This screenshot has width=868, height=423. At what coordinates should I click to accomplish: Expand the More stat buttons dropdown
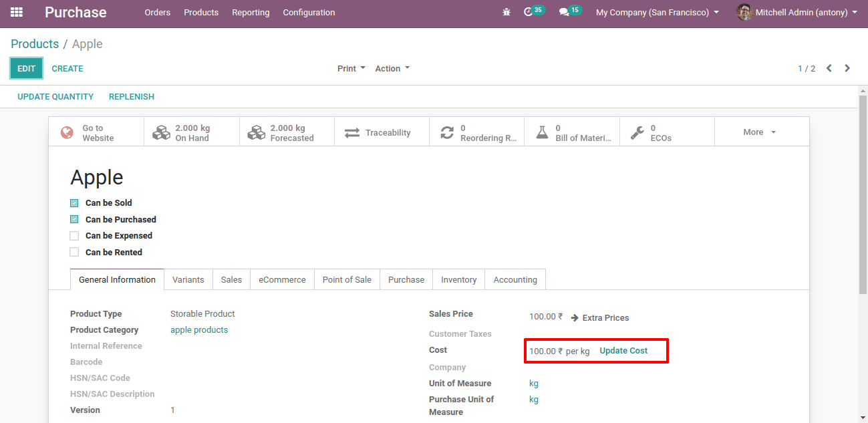pos(760,132)
